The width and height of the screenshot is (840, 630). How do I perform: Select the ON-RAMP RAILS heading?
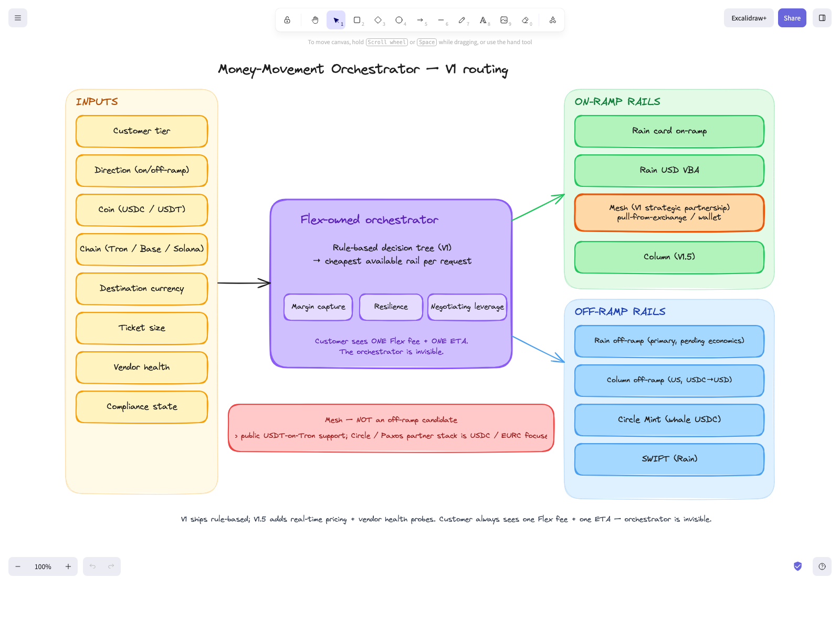(x=617, y=101)
